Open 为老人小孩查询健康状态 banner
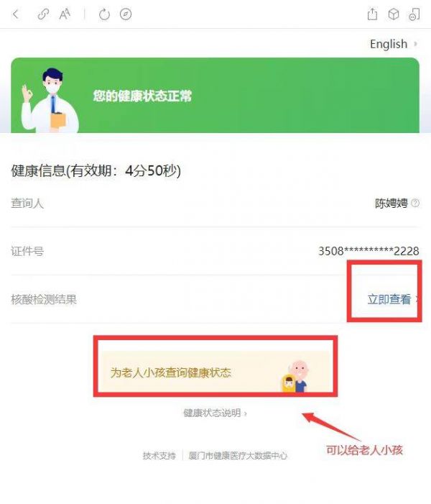 (x=215, y=372)
